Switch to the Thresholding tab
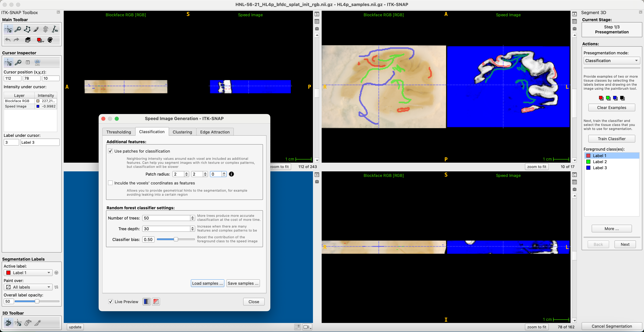Screen dimensions: 644x332 (x=119, y=132)
